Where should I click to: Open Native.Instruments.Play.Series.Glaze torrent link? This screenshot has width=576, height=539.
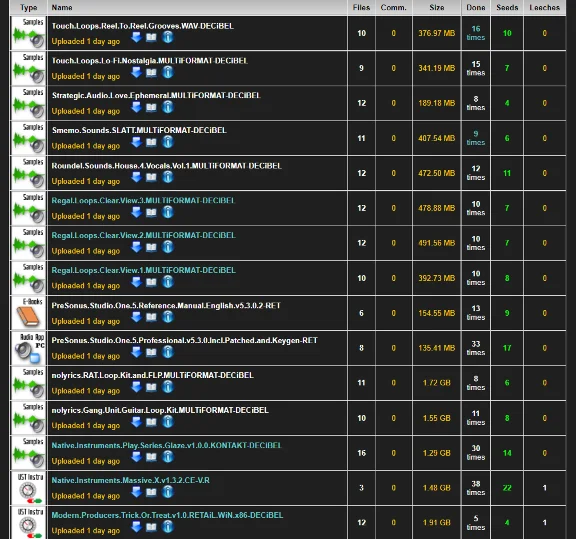(166, 445)
